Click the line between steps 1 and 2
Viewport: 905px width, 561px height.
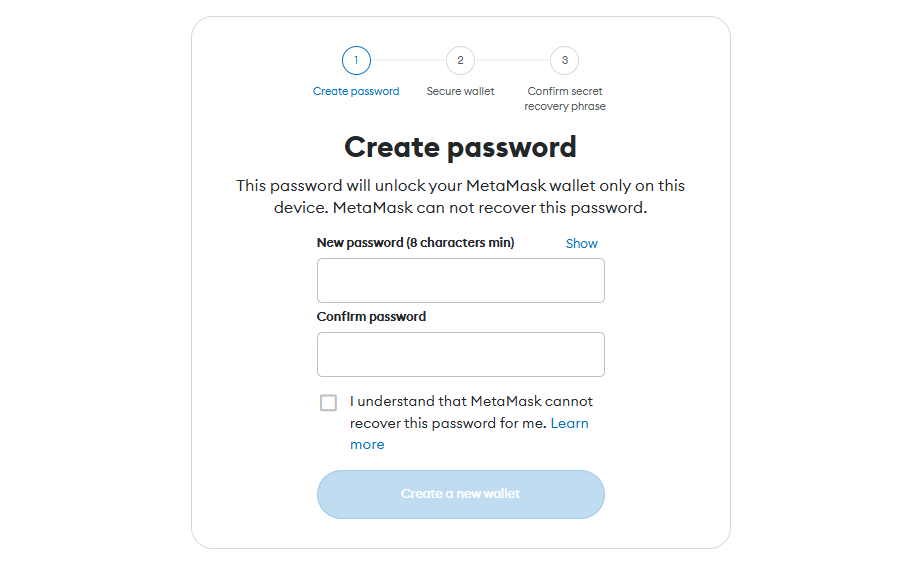point(408,61)
